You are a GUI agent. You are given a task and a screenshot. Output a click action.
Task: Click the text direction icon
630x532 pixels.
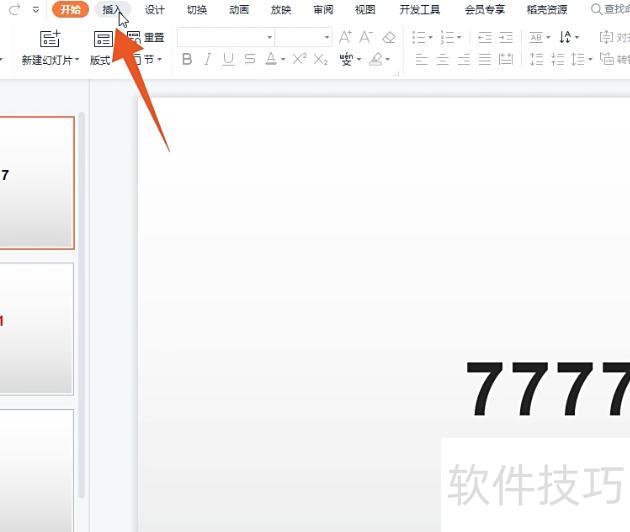(565, 37)
